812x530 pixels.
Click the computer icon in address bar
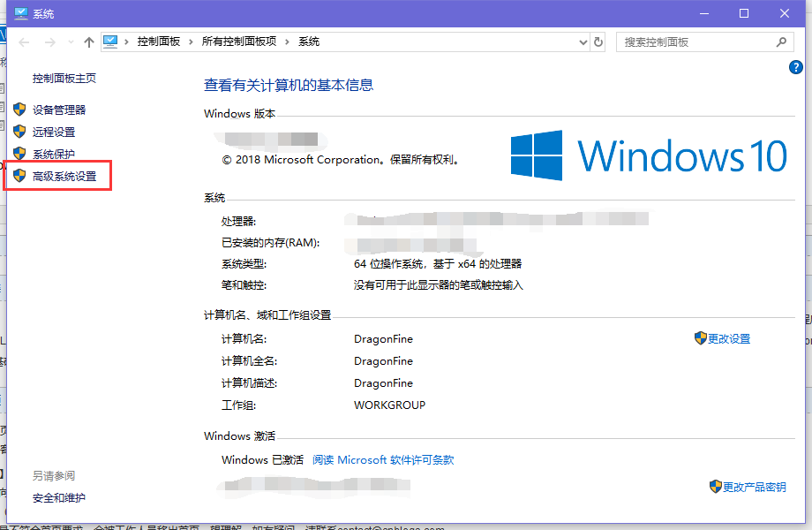pos(110,42)
